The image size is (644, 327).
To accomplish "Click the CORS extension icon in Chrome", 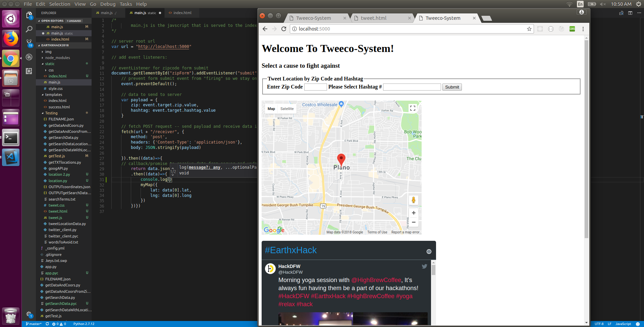I will coord(572,29).
